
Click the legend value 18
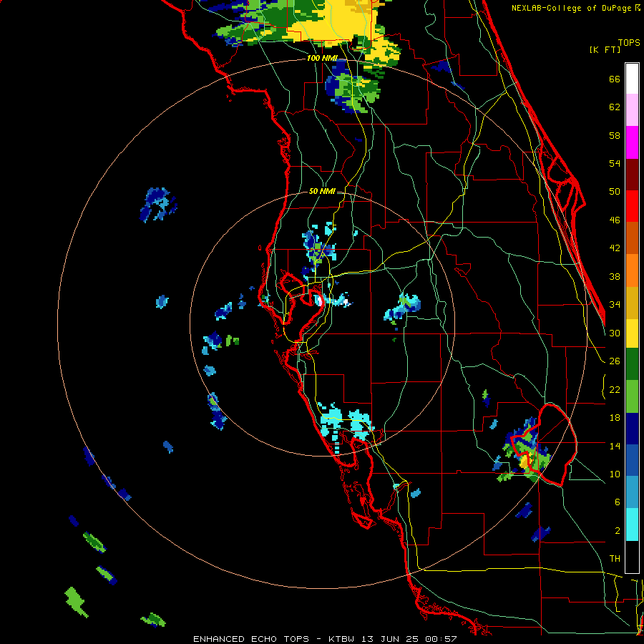[x=615, y=418]
